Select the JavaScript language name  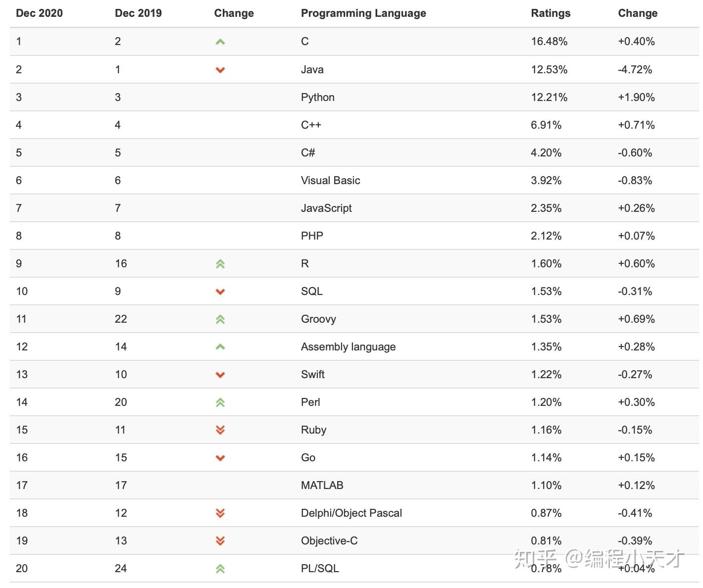(x=326, y=208)
